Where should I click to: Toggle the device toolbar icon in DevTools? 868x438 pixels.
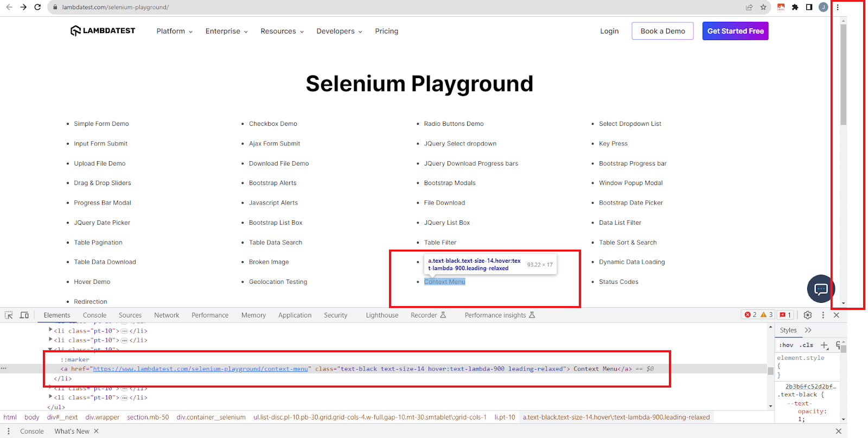point(24,315)
